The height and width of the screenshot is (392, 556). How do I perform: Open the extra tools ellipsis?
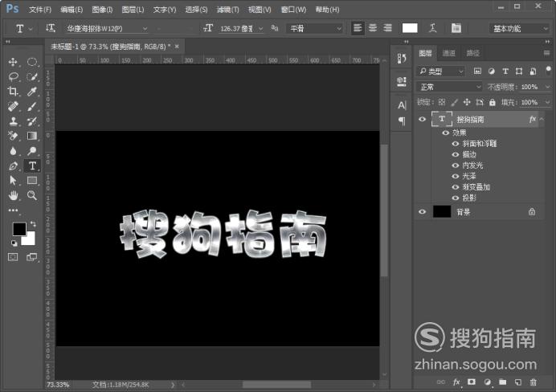pos(13,210)
